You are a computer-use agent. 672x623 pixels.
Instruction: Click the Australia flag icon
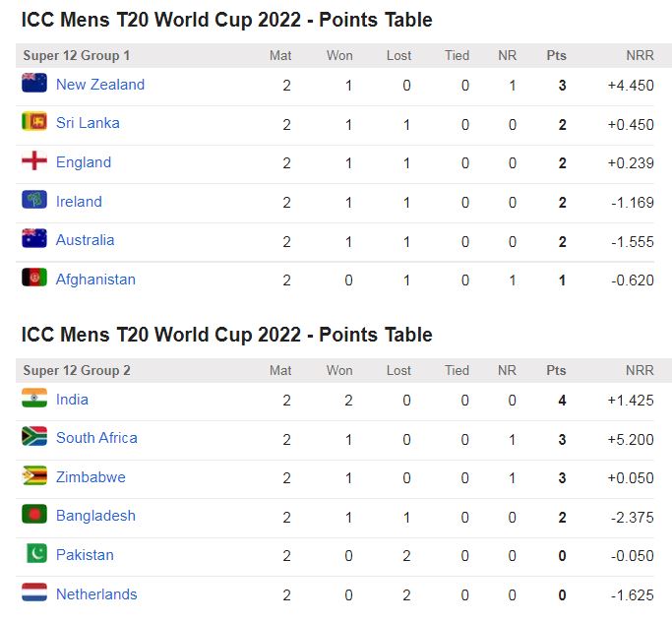(34, 239)
